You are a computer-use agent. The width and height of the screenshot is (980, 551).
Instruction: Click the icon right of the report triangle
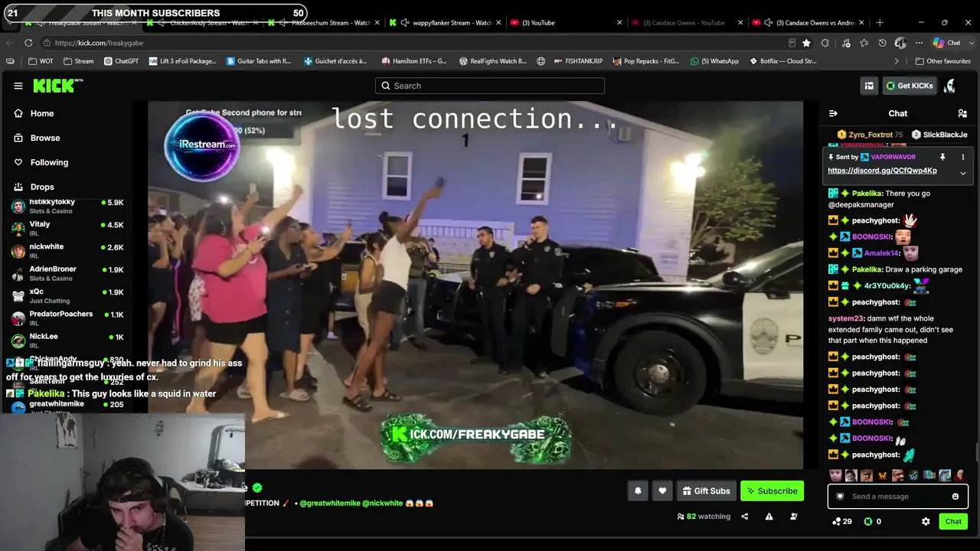pos(793,517)
